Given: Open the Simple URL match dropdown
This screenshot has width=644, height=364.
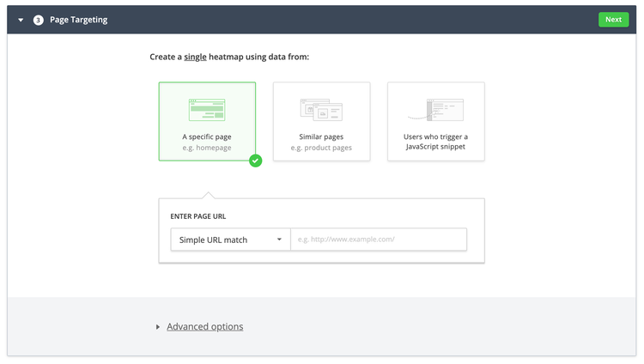Looking at the screenshot, I should [x=230, y=240].
